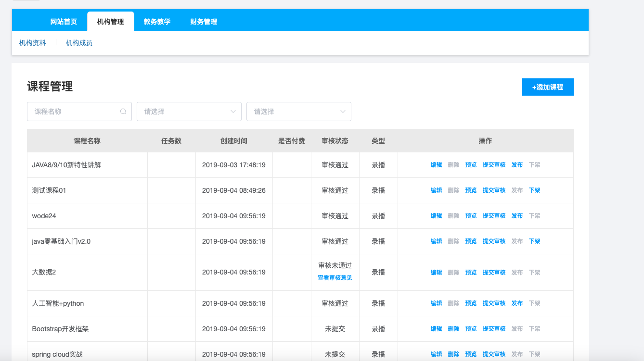This screenshot has height=361, width=644.
Task: Click course name java零基础入门v2.0
Action: point(61,241)
